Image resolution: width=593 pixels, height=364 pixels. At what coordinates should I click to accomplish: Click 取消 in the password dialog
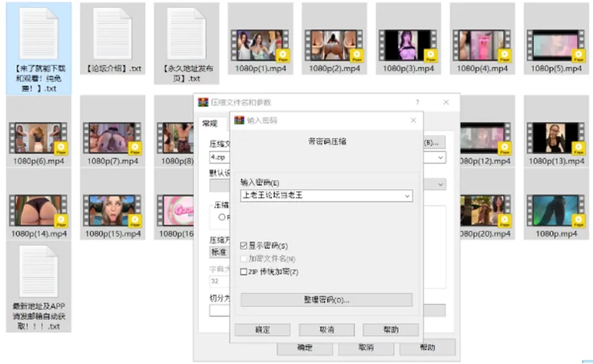click(x=327, y=329)
